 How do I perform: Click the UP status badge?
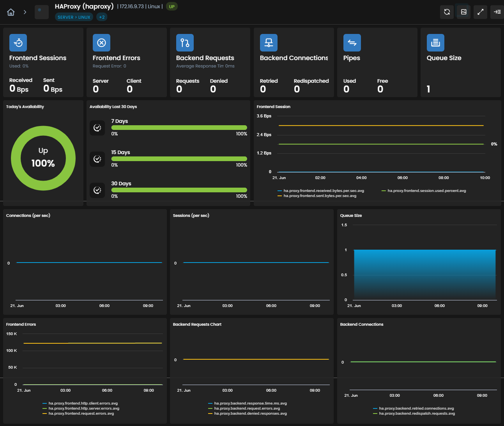tap(172, 7)
